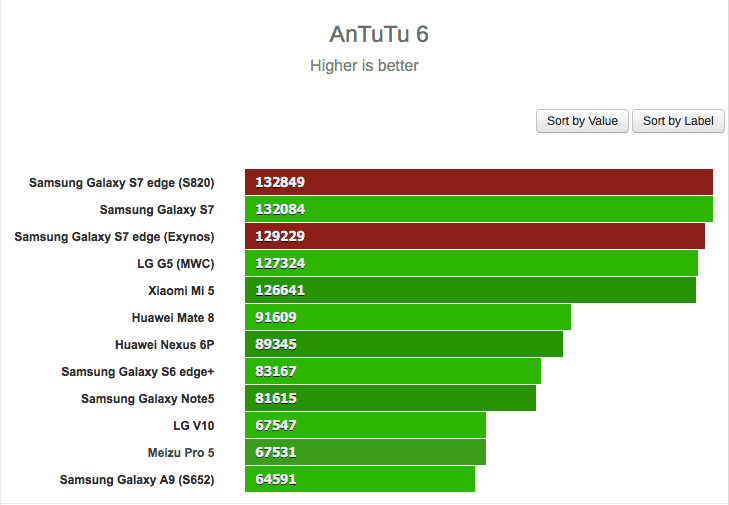Select the Samsung Galaxy S7 label
Image resolution: width=729 pixels, height=505 pixels.
pos(157,210)
